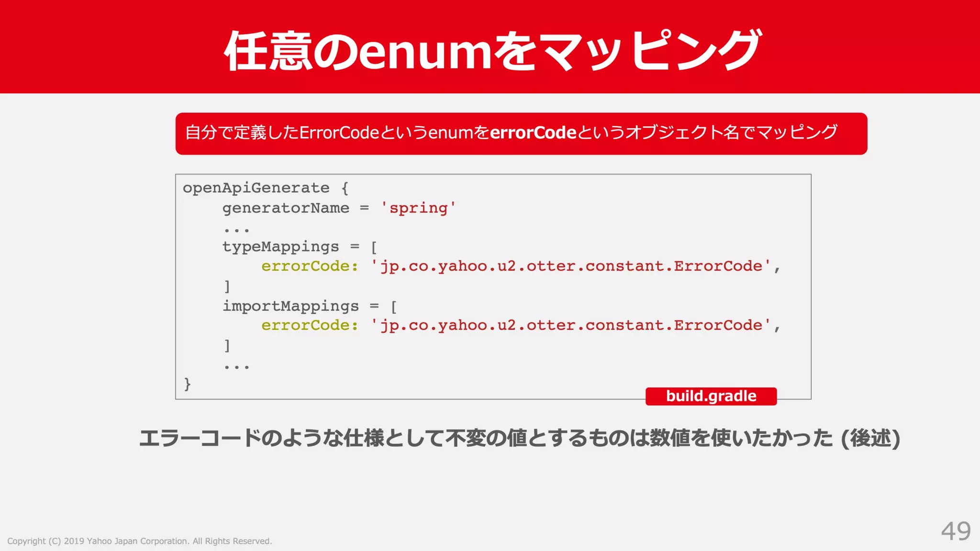The width and height of the screenshot is (980, 551).
Task: Click the closing bracket after typeMappings entry
Action: pos(227,287)
